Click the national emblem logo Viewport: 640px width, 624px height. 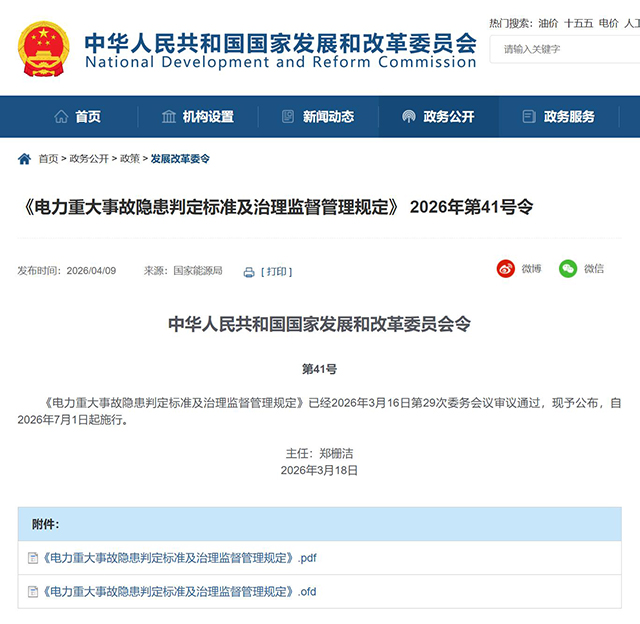point(45,47)
